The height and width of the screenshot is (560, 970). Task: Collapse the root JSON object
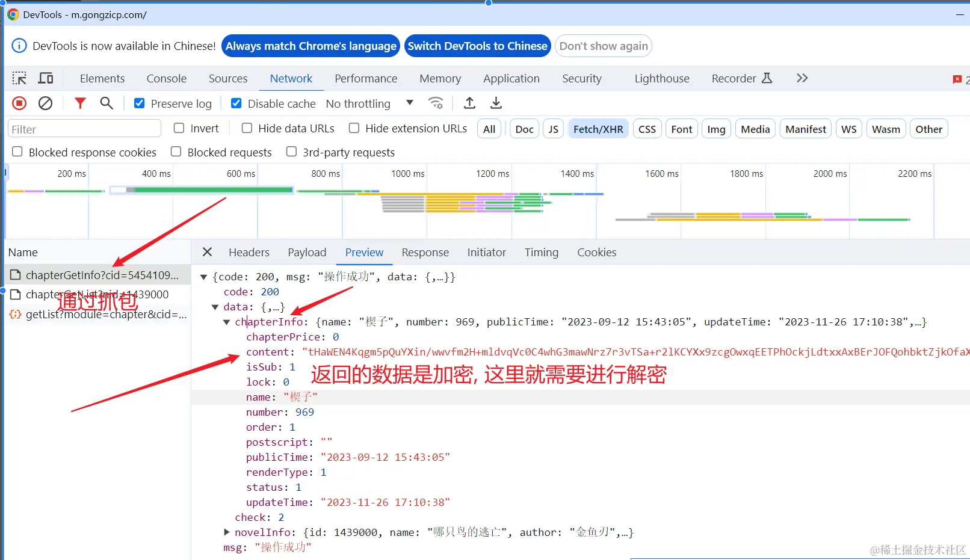[x=204, y=277]
